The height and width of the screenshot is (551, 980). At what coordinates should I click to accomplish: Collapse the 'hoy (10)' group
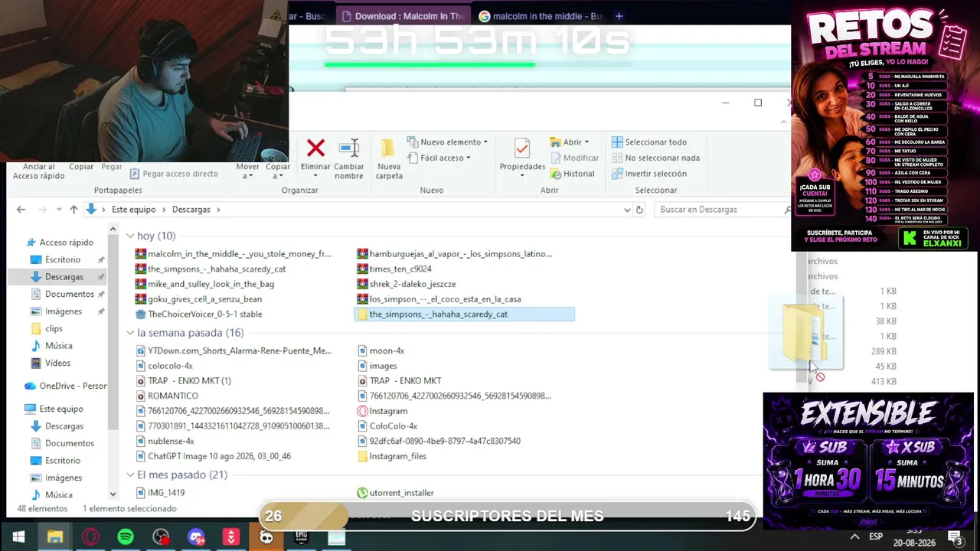pos(130,236)
